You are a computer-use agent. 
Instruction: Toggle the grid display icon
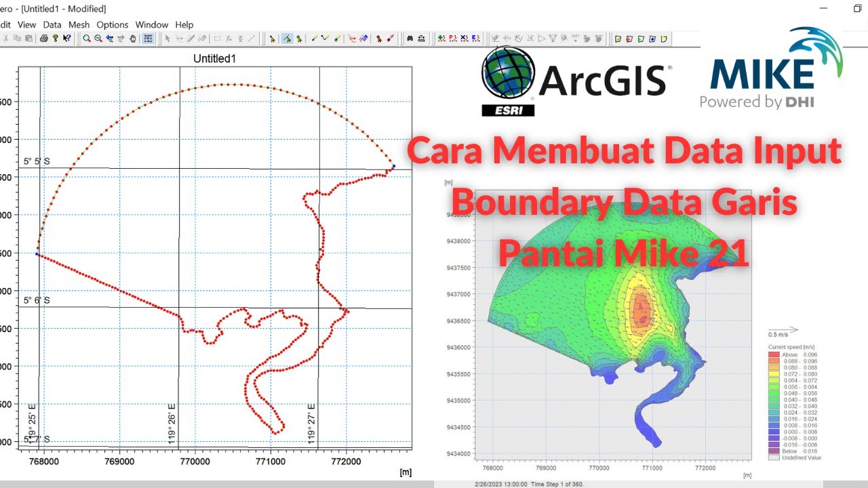coord(149,39)
